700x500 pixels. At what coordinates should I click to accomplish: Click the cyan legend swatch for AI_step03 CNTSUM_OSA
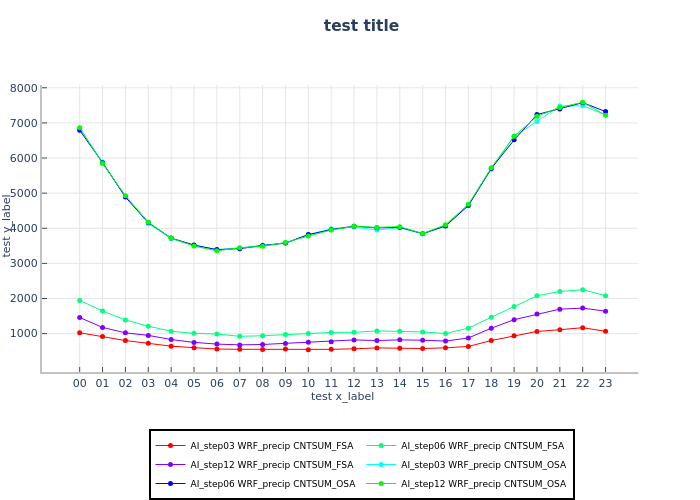[x=381, y=464]
